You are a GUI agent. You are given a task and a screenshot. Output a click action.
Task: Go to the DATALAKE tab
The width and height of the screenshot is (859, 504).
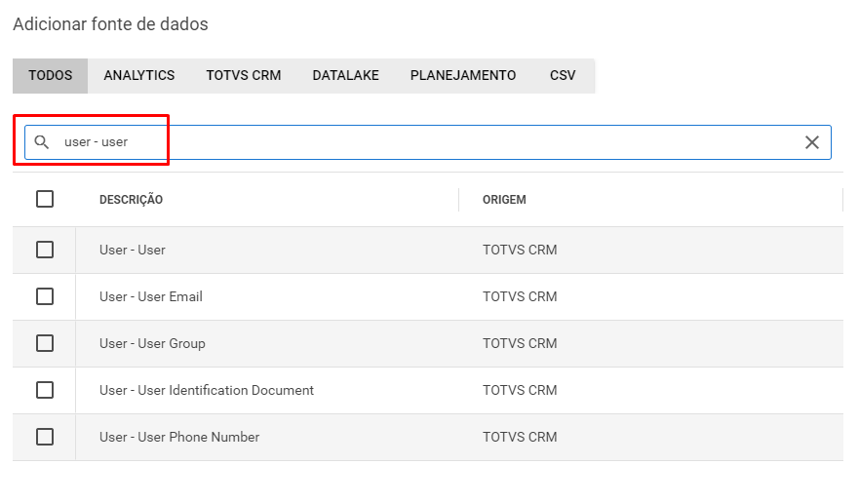point(346,76)
